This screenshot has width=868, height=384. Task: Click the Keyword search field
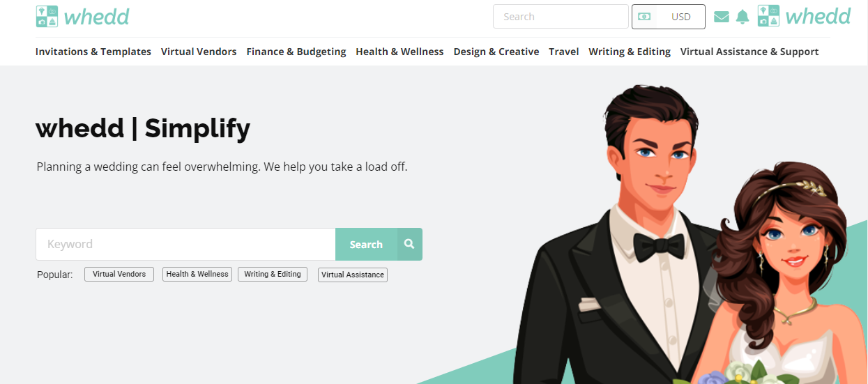pos(185,245)
